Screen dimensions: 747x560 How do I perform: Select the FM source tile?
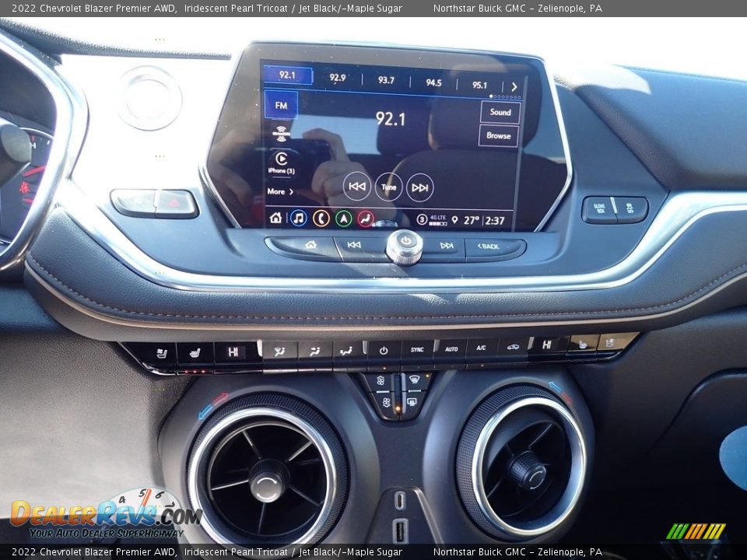281,105
